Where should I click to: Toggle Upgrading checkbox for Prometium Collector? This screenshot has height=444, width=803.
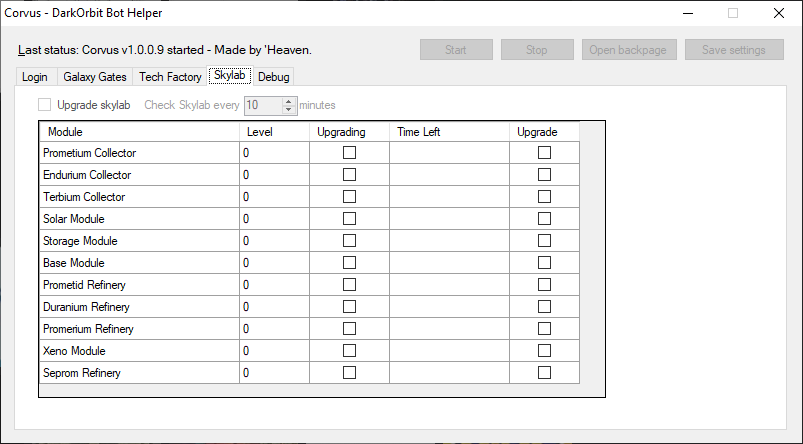pos(349,153)
